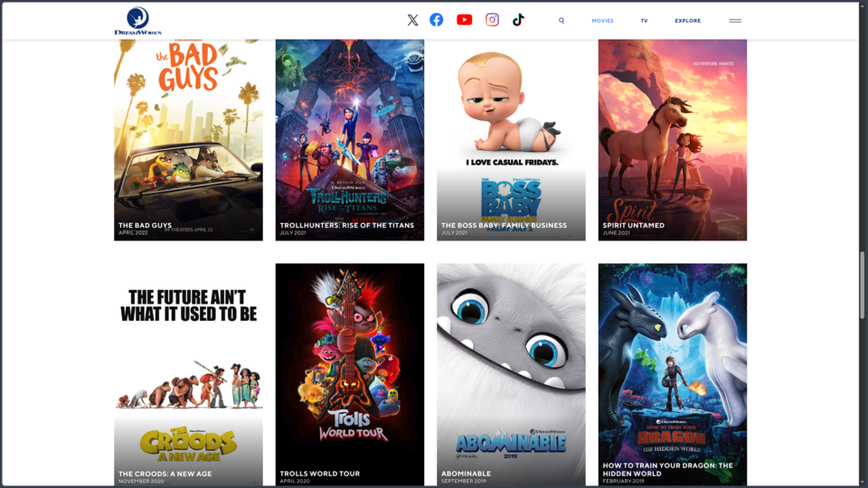Open the Instagram profile icon
868x488 pixels.
(492, 20)
